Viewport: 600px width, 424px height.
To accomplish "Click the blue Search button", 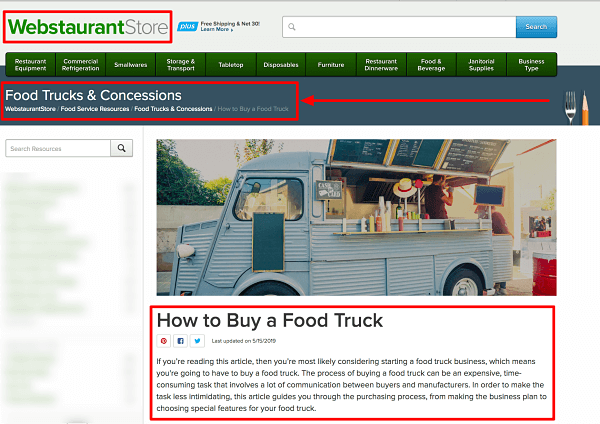I will (x=536, y=27).
